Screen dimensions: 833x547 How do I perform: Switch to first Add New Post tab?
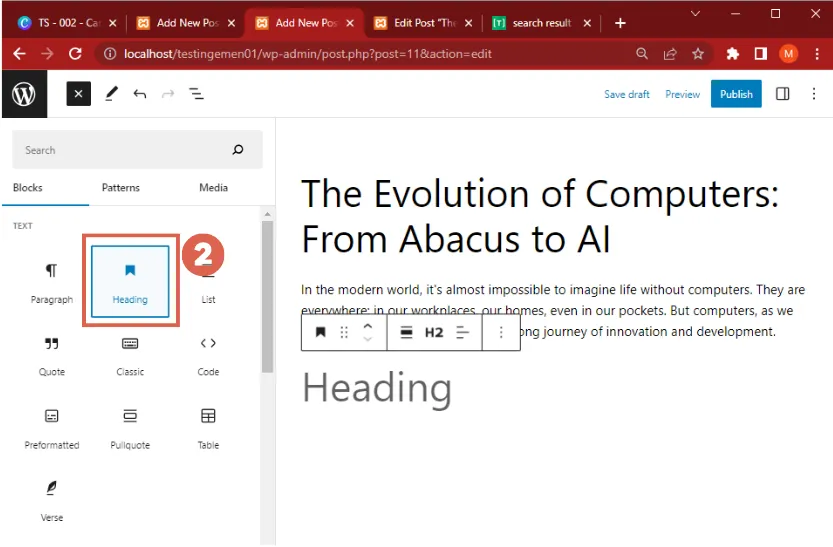point(186,23)
